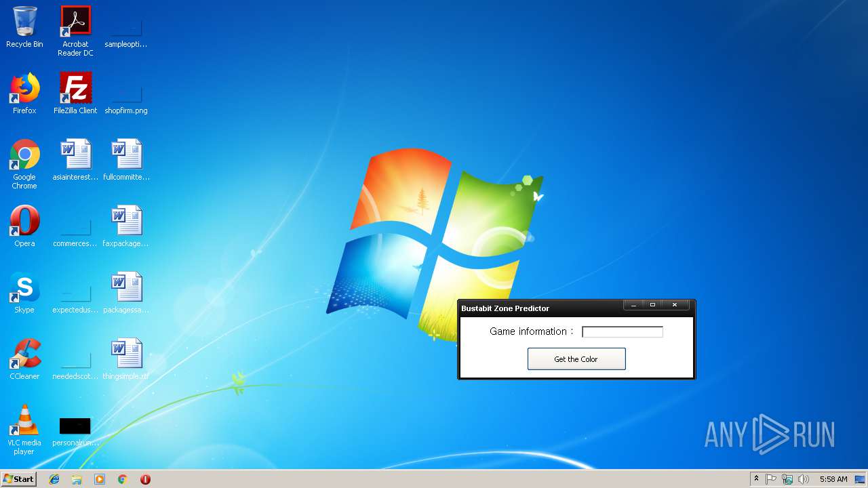Open the Recycle Bin desktop icon
This screenshot has width=868, height=488.
24,27
